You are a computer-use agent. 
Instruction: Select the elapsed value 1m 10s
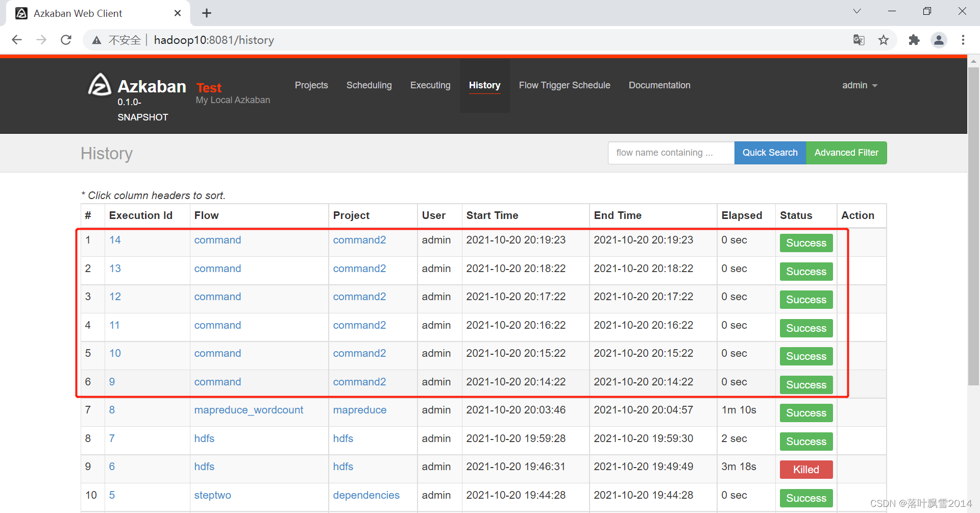739,410
